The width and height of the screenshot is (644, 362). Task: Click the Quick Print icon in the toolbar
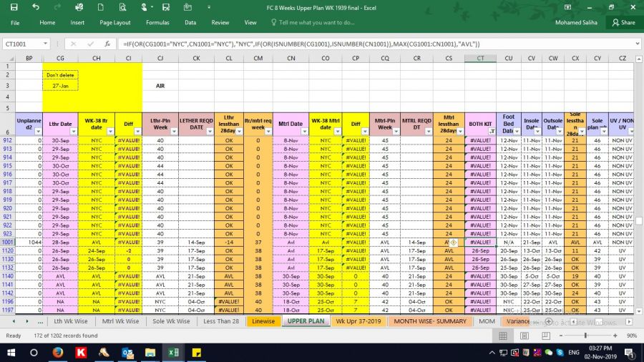tap(79, 7)
